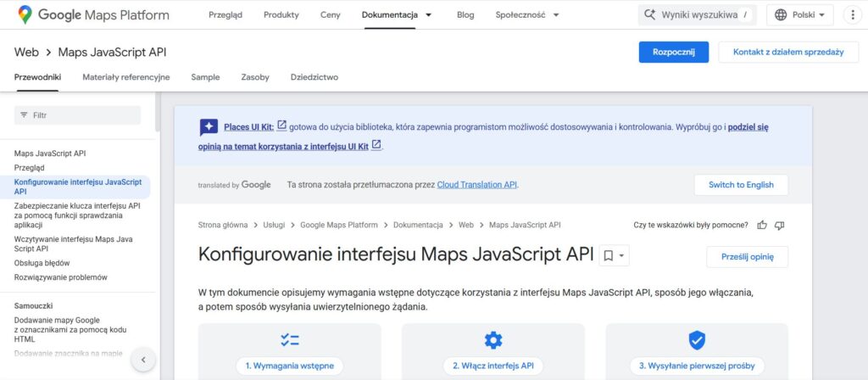Click the Filtr input field

pos(77,115)
